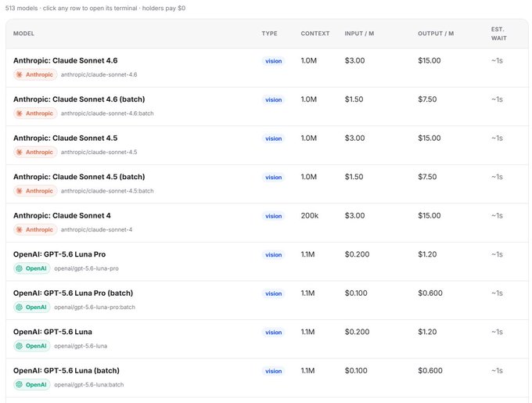Open the OpenAI: GPT-5.6 Luna (batch) row
Screen dimensions: 532x403
click(x=267, y=378)
